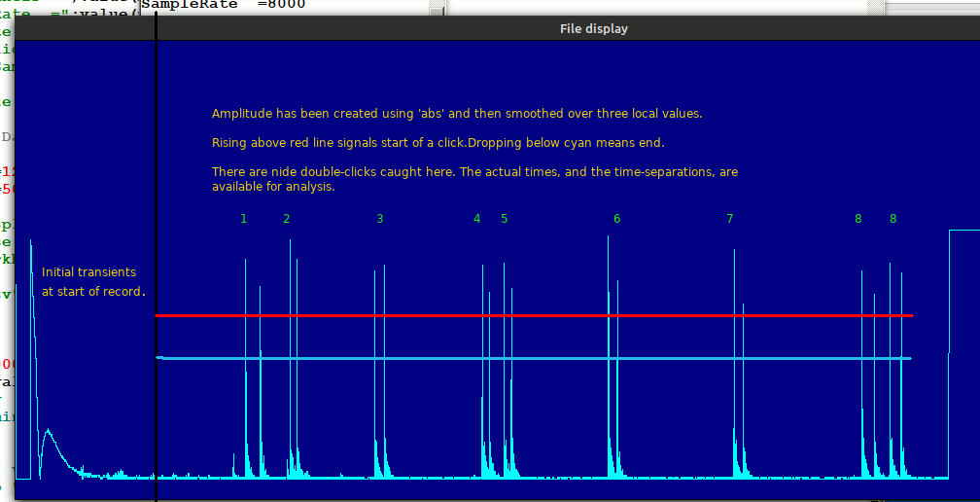Click the green marker number 3

point(379,219)
